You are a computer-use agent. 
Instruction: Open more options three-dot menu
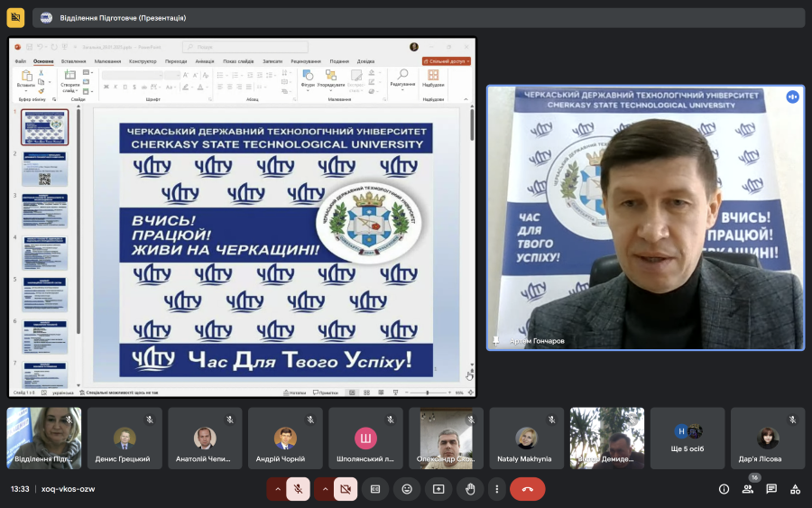click(x=496, y=489)
